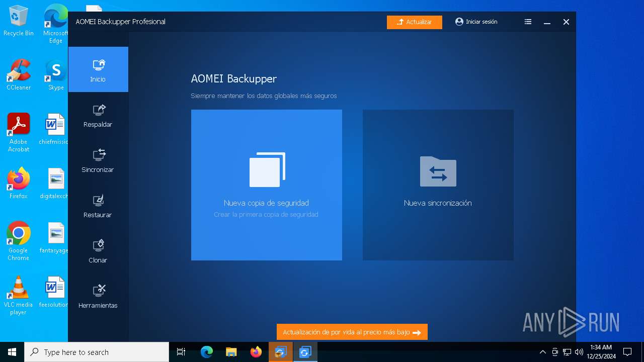Open Firefox desktop shortcut
644x362 pixels.
[x=19, y=183]
